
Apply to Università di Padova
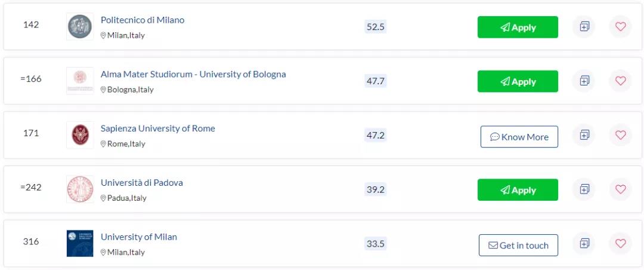point(518,190)
